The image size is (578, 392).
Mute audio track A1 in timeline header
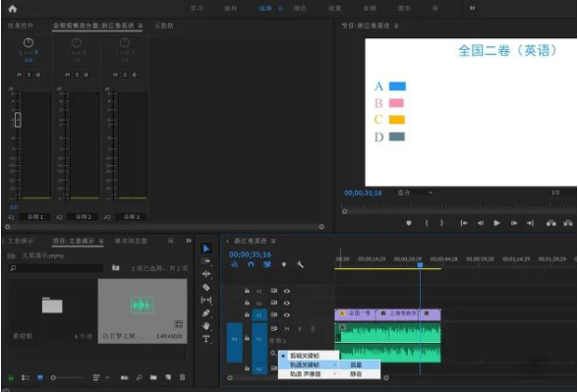point(287,328)
